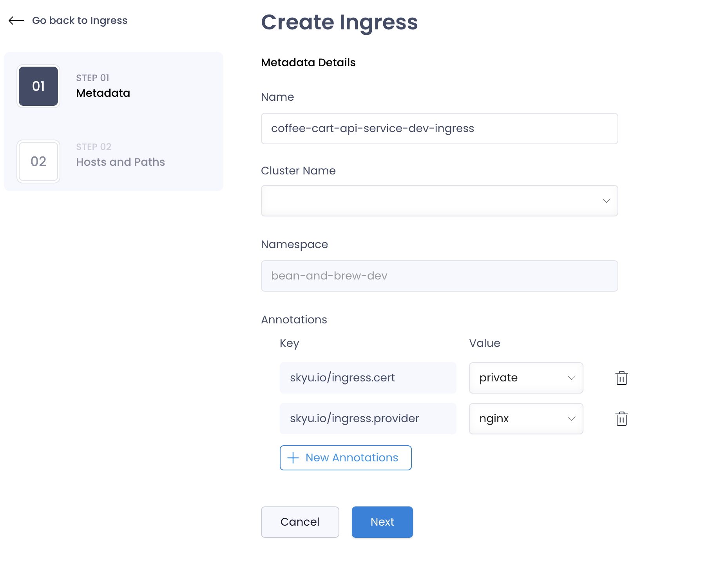Click the plus icon in New Annotations

click(293, 458)
